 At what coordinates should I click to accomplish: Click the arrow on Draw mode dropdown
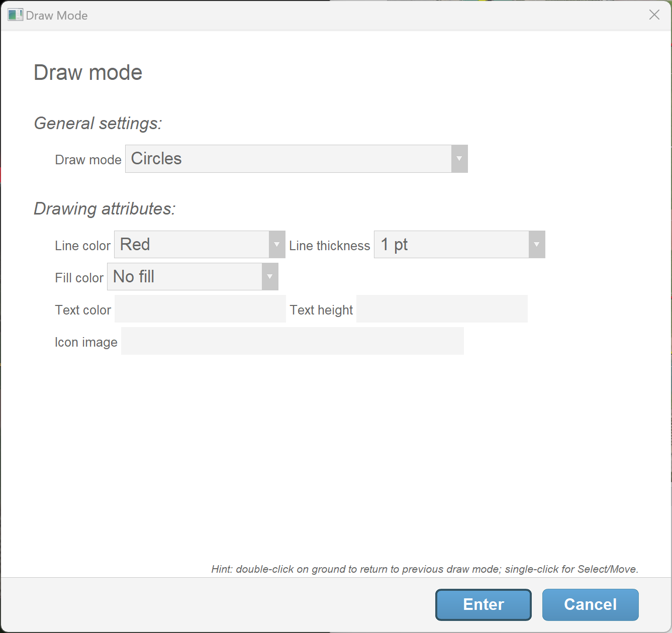coord(459,159)
